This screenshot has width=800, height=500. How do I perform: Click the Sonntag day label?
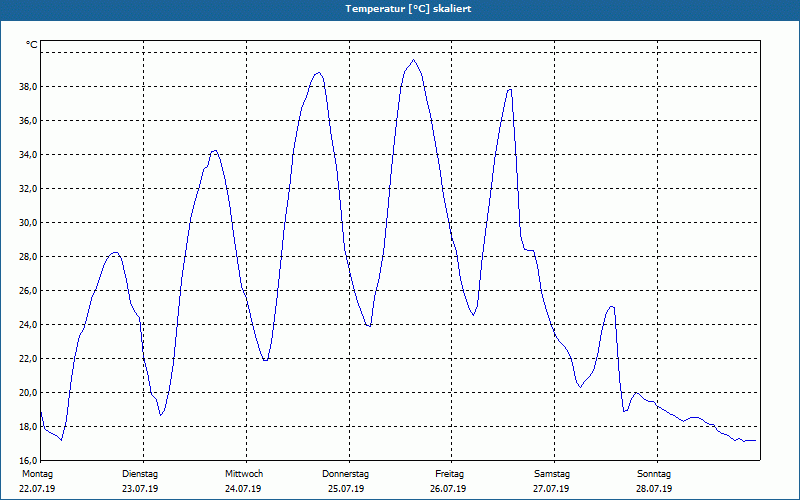click(x=654, y=474)
